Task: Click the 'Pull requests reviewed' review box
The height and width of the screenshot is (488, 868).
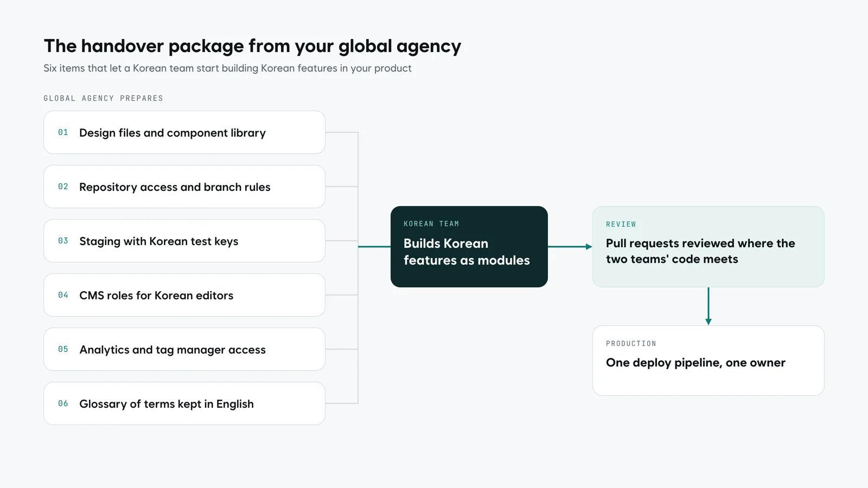Action: [709, 247]
